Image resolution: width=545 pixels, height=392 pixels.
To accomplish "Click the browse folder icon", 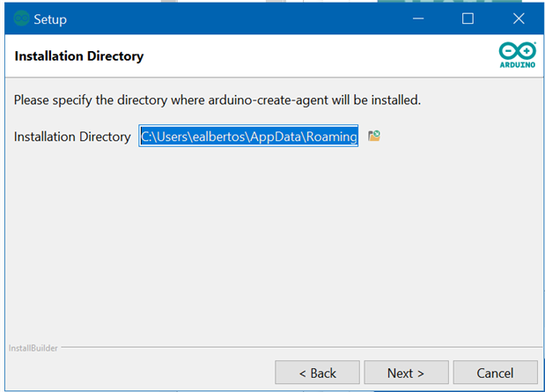I will click(x=374, y=136).
